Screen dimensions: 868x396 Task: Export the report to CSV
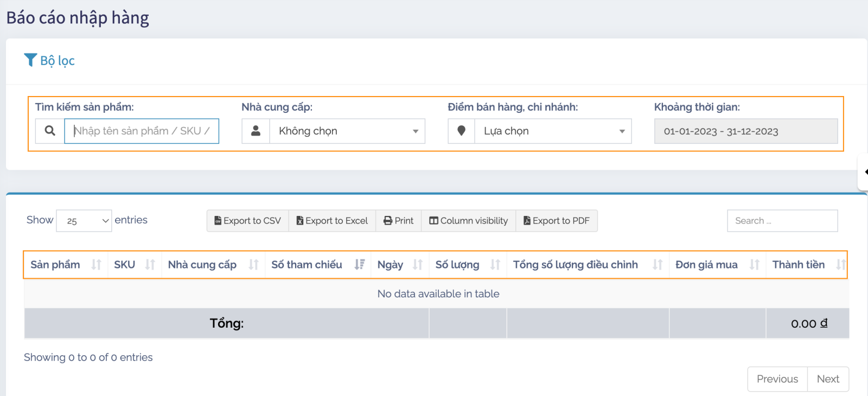pyautogui.click(x=248, y=221)
